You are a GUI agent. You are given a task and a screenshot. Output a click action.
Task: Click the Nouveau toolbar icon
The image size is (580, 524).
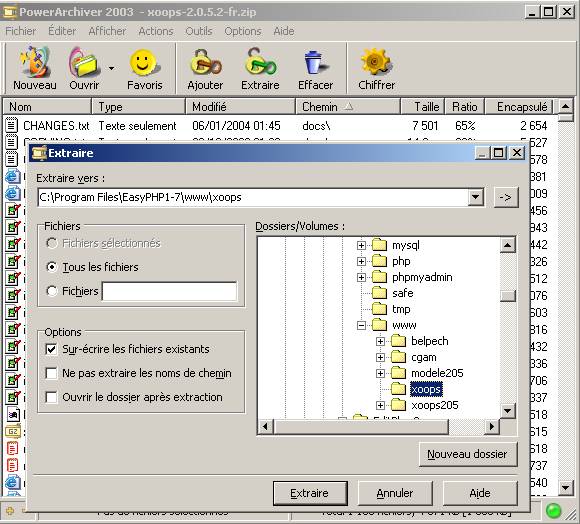pyautogui.click(x=36, y=61)
